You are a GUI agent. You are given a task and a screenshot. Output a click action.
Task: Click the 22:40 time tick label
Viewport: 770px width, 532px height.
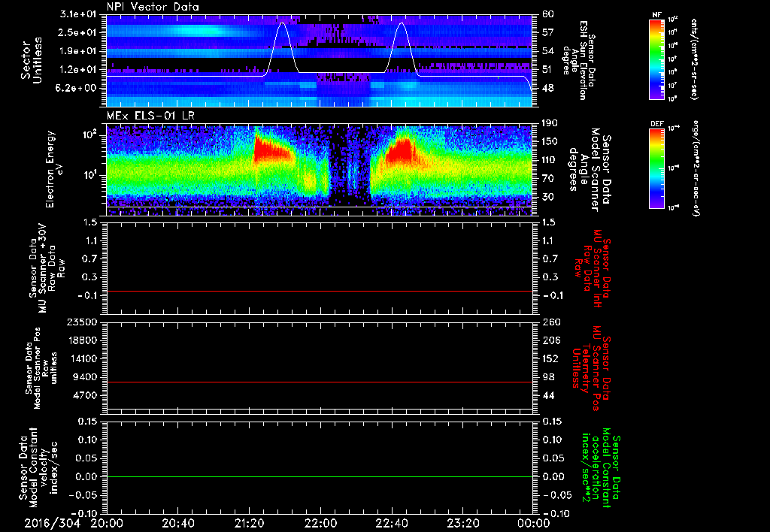click(391, 523)
